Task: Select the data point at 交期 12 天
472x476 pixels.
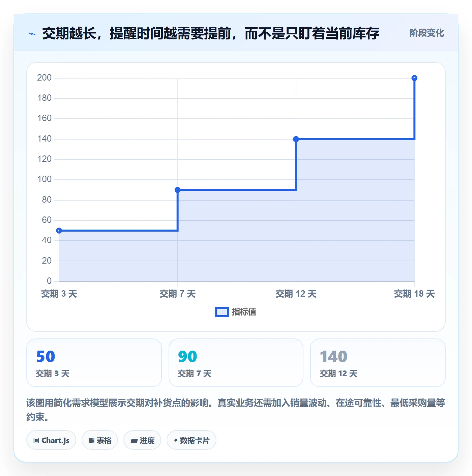Action: coord(296,139)
